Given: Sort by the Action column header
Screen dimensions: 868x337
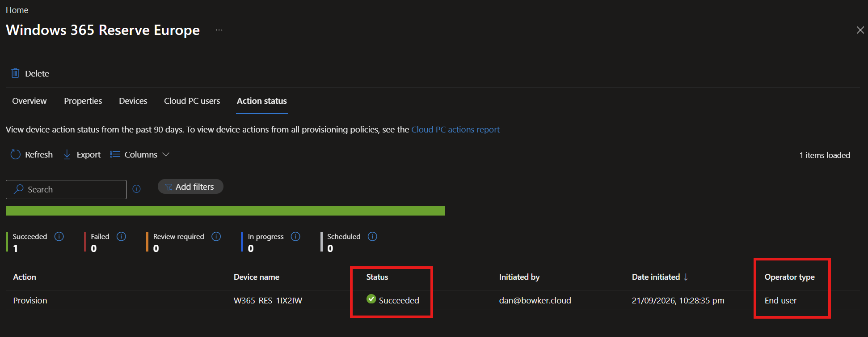Looking at the screenshot, I should [25, 277].
